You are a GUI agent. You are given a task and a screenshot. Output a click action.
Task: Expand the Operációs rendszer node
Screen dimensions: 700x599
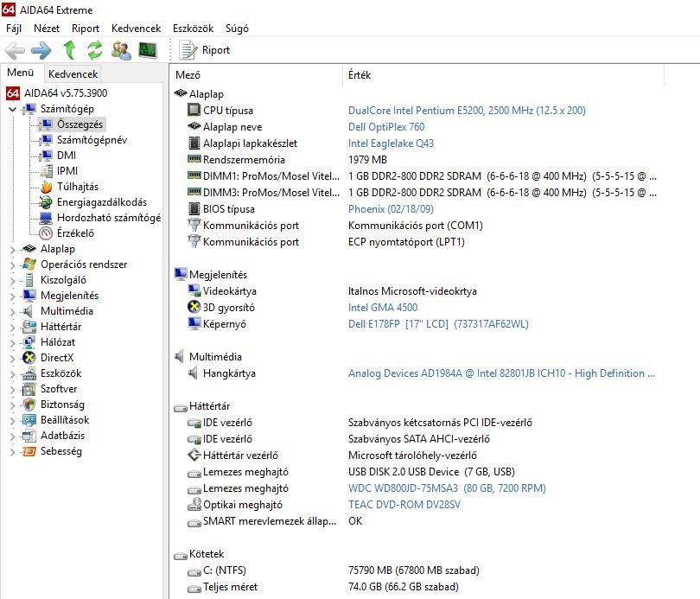[12, 264]
